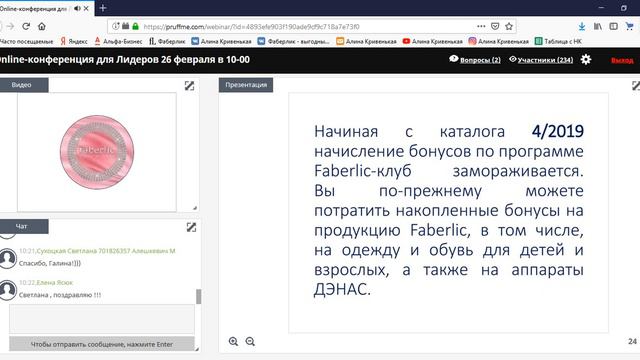The image size is (640, 360).
Task: Click the sender name Елена Ясюк
Action: click(54, 282)
